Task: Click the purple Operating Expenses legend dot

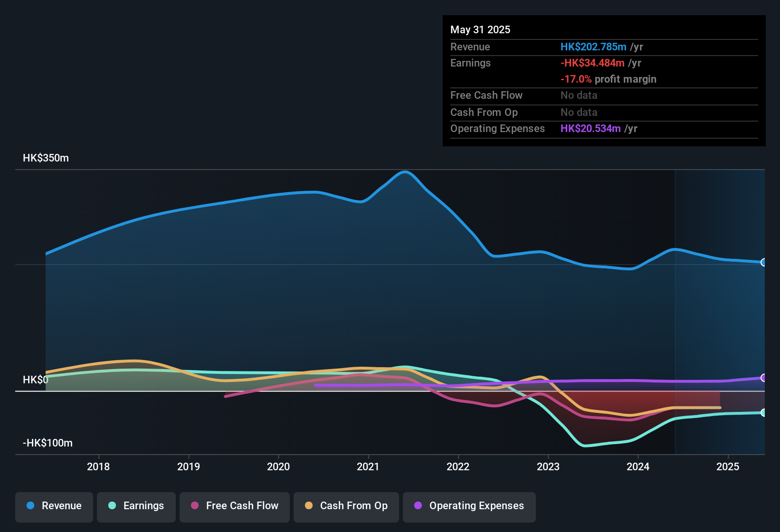Action: coord(418,506)
